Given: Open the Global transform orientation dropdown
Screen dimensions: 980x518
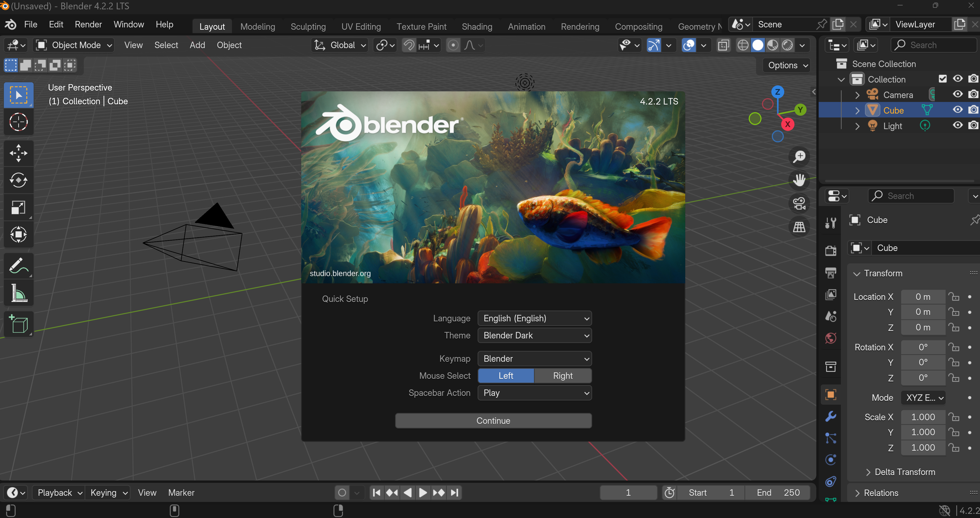Looking at the screenshot, I should coord(339,45).
